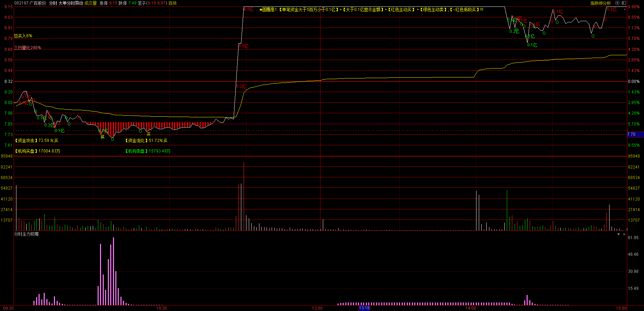
Task: Close the 分时主力吸筹 indicator panel
Action: (x=624, y=234)
